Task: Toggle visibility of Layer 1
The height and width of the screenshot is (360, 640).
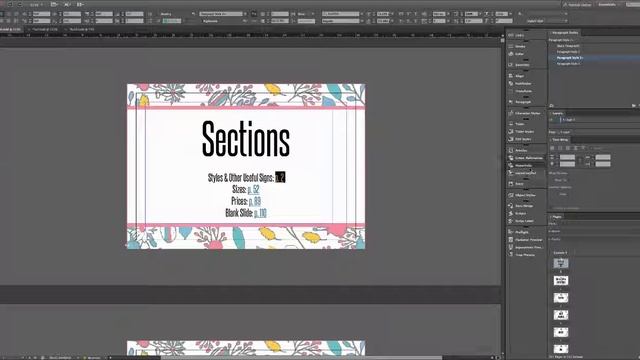Action: [551, 120]
